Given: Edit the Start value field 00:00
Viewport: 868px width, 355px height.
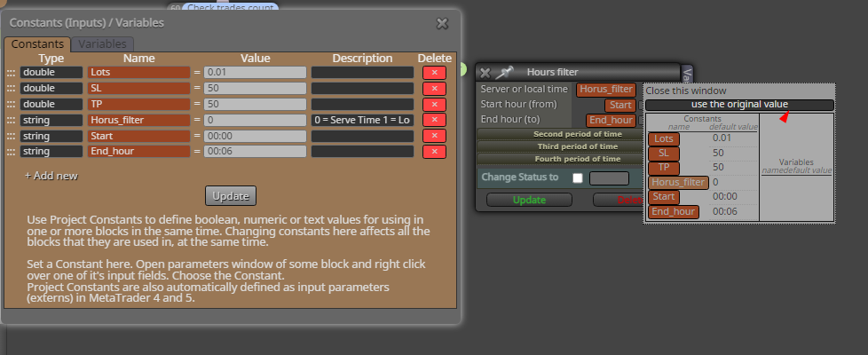Looking at the screenshot, I should click(256, 137).
